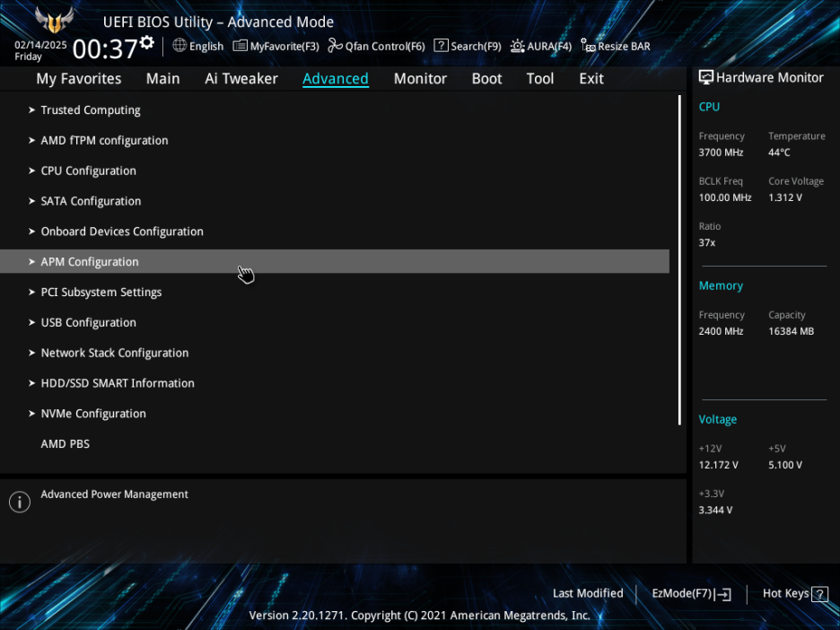
Task: Click the 02/14/2025 date text
Action: coord(40,45)
